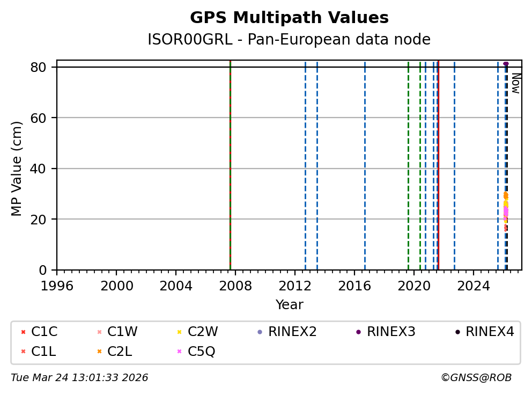The image size is (532, 394).
Task: Click the green-red vertical line near 2008
Action: (x=230, y=161)
